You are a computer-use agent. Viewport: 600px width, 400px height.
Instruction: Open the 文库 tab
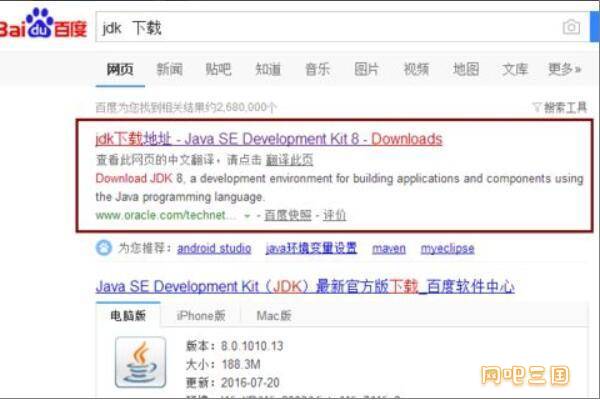coord(515,69)
